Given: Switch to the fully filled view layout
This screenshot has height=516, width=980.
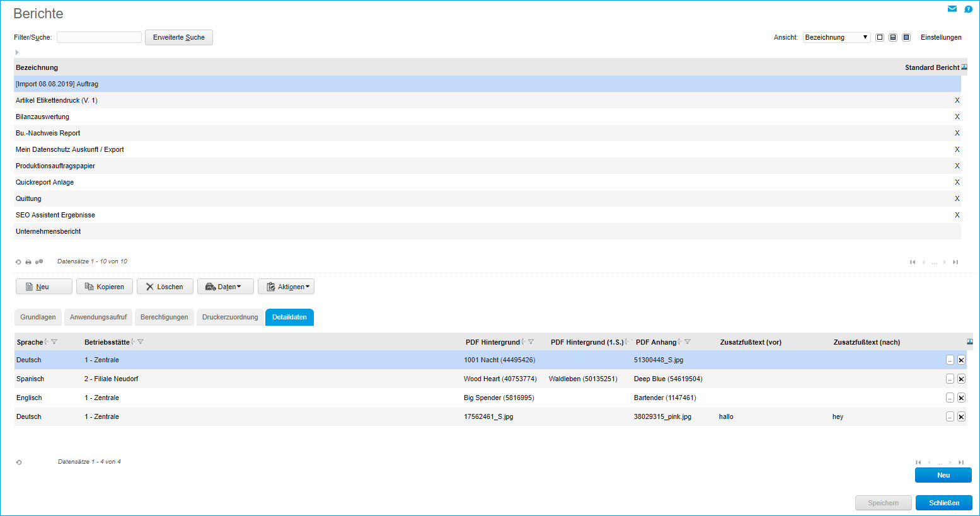Looking at the screenshot, I should (906, 37).
